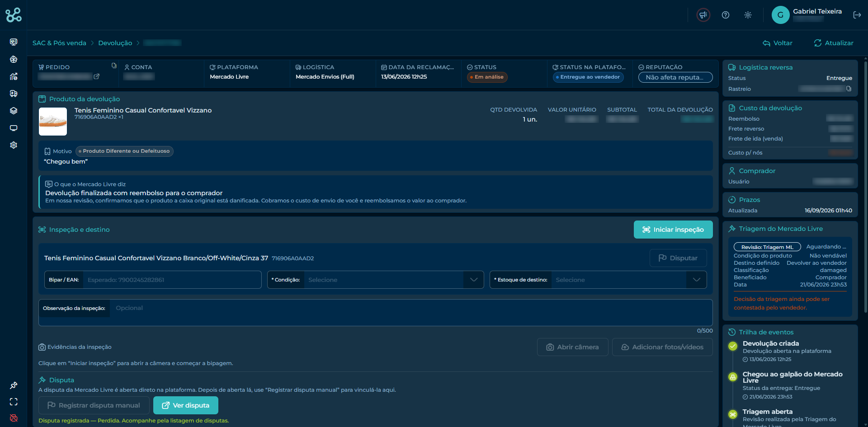868x427 pixels.
Task: Open the Condição dropdown
Action: pos(375,280)
